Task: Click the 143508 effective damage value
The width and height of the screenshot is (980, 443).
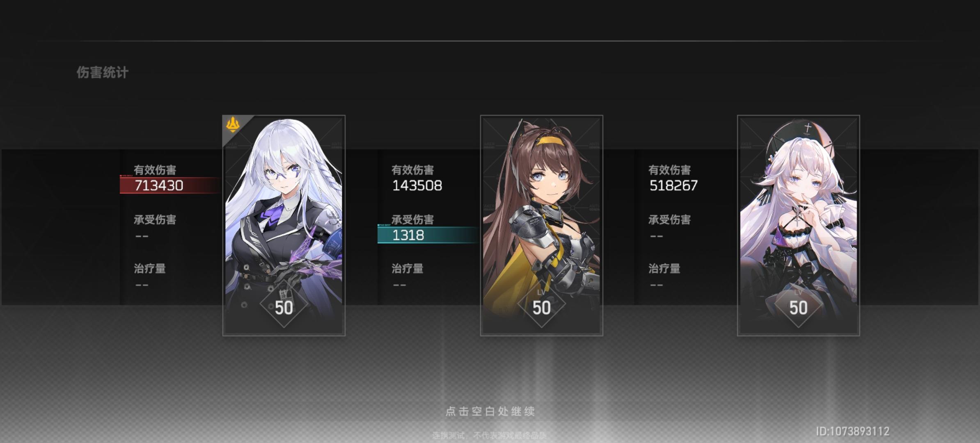Action: (417, 186)
